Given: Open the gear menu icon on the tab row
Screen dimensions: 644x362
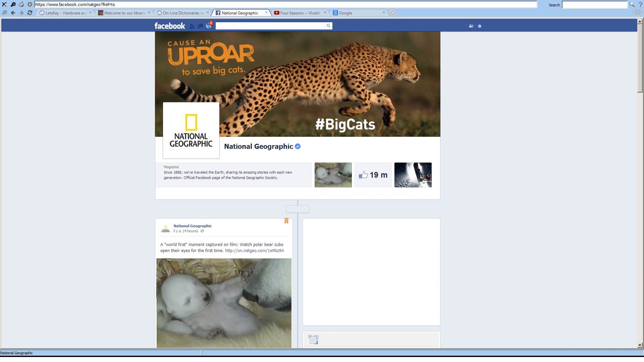Looking at the screenshot, I should [x=4, y=13].
